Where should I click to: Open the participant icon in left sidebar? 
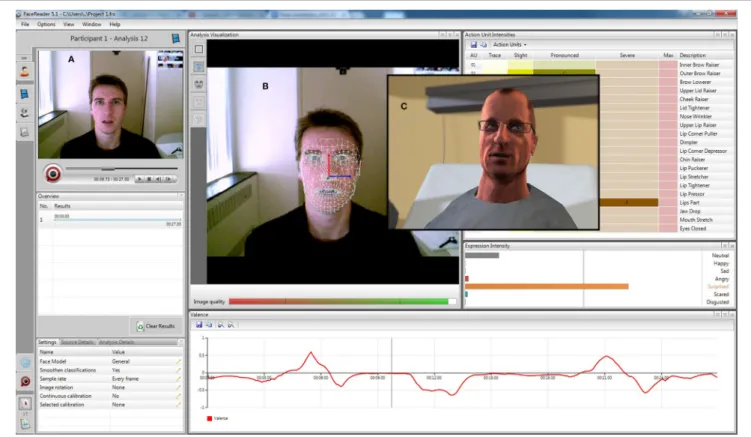24,72
